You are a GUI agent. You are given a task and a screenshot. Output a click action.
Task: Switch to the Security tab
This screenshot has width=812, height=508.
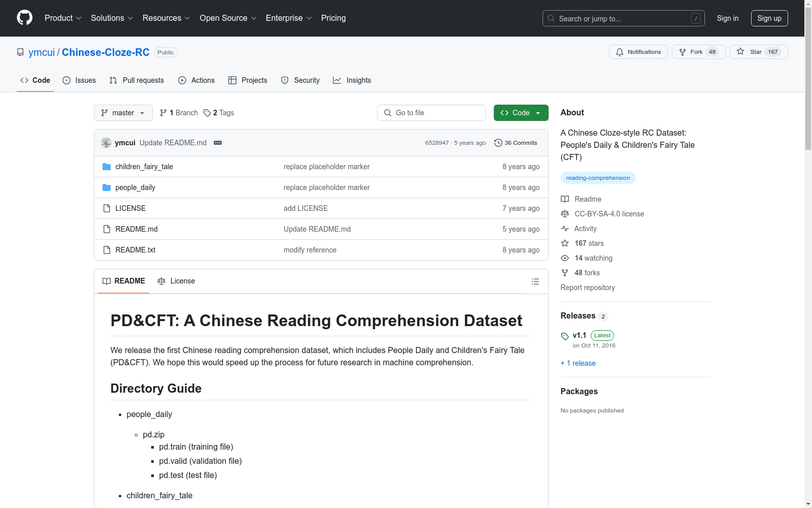point(300,80)
